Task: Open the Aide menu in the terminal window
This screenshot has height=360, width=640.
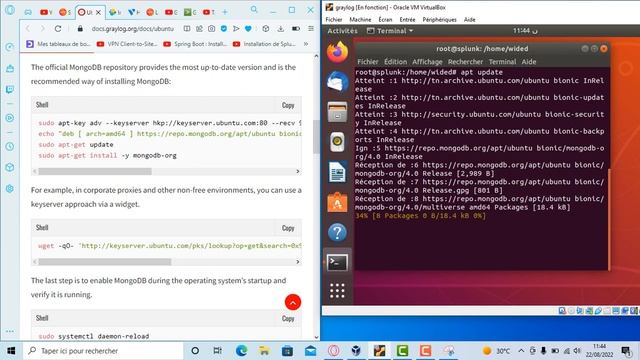Action: pyautogui.click(x=529, y=62)
